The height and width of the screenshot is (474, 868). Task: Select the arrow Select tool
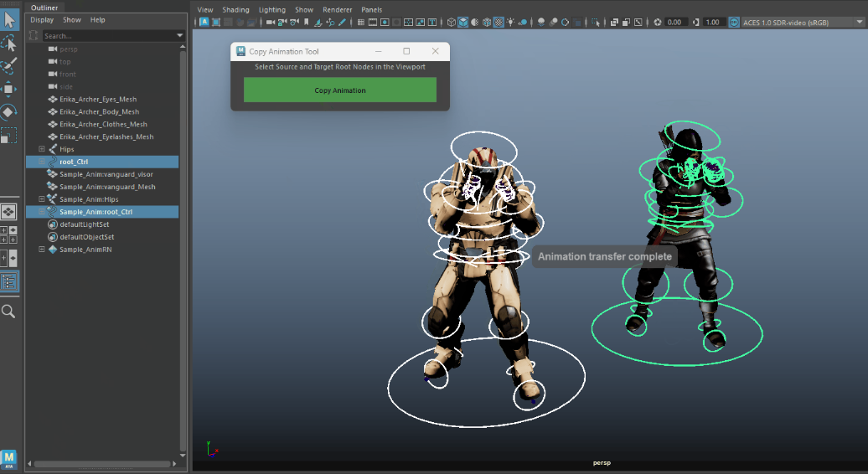[x=9, y=20]
